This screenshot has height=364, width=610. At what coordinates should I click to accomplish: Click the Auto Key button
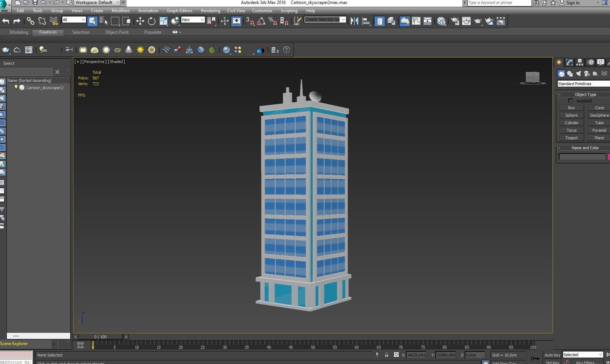point(552,355)
